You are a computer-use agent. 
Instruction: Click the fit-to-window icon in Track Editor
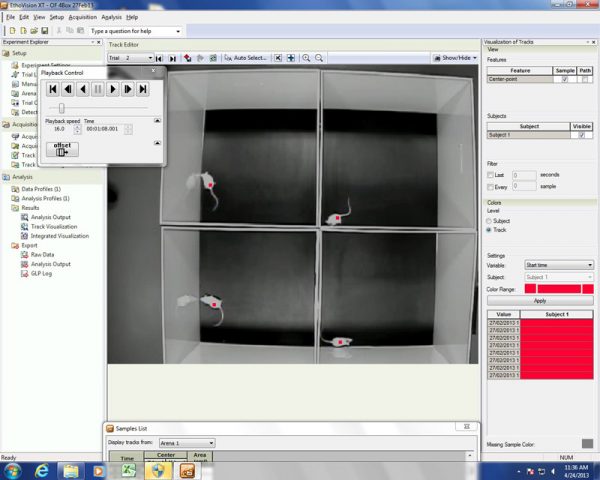pos(278,58)
